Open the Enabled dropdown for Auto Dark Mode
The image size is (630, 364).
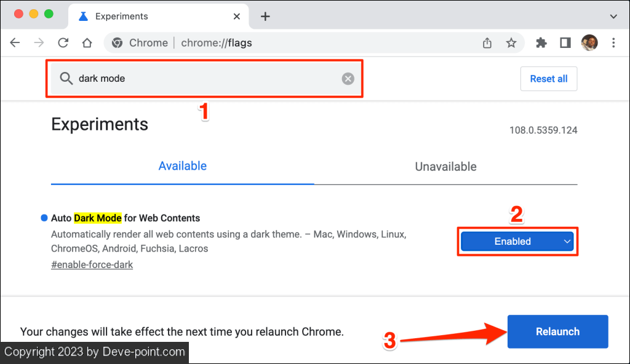coord(517,242)
